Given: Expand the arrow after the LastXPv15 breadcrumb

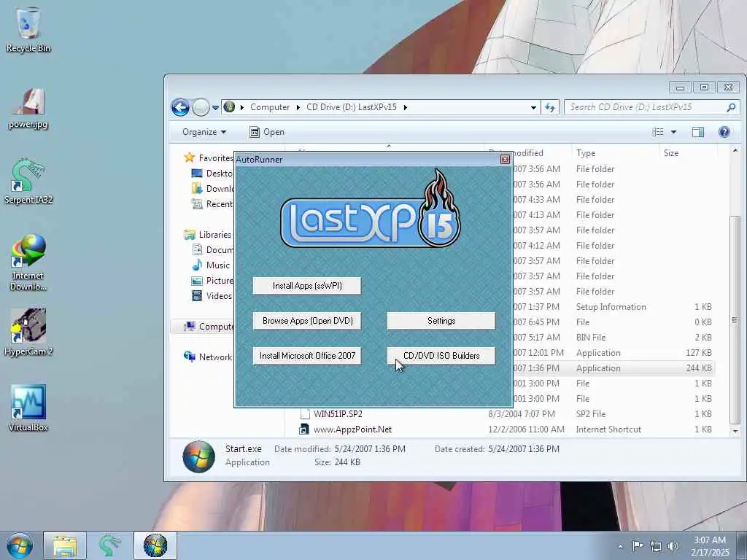Looking at the screenshot, I should pyautogui.click(x=406, y=108).
